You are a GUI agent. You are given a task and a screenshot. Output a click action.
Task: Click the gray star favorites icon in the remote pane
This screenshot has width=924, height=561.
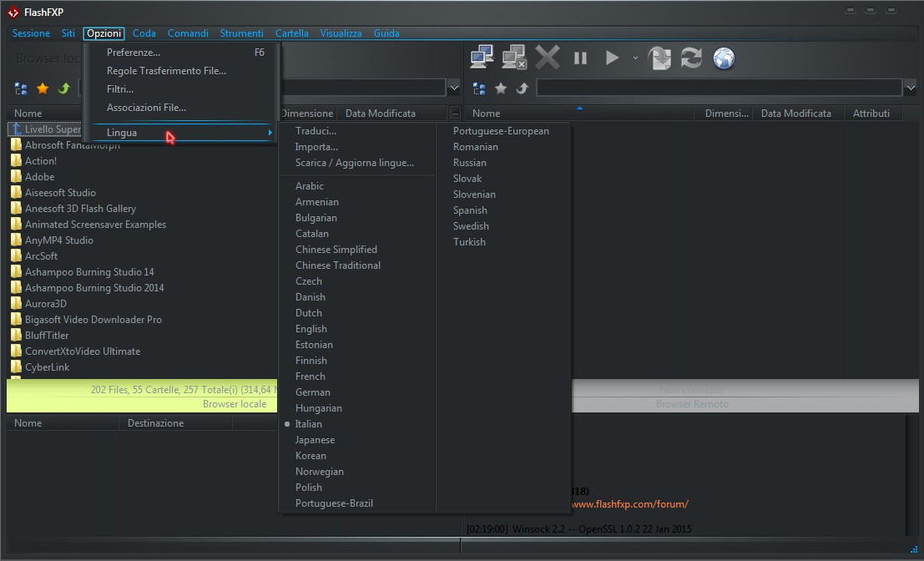click(501, 88)
